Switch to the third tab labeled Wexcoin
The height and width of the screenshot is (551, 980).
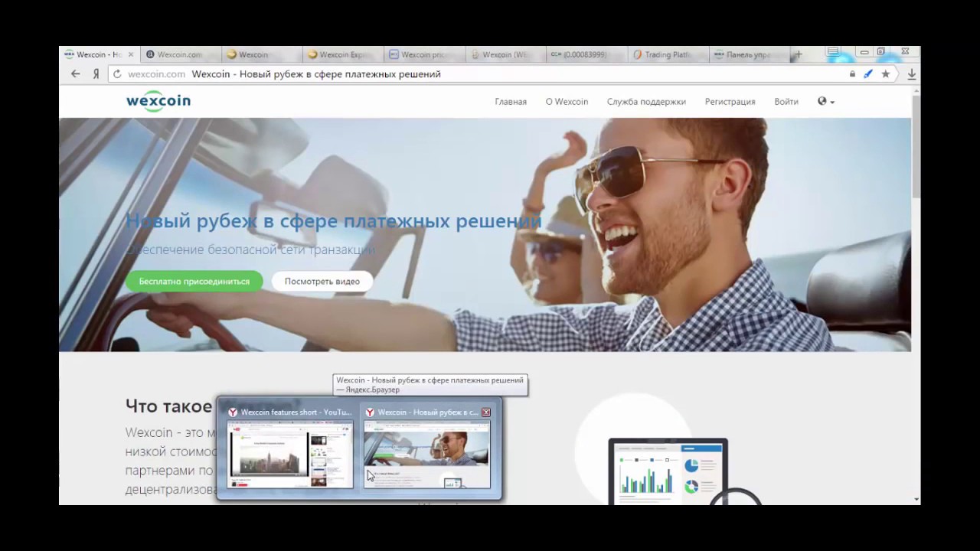pos(261,54)
